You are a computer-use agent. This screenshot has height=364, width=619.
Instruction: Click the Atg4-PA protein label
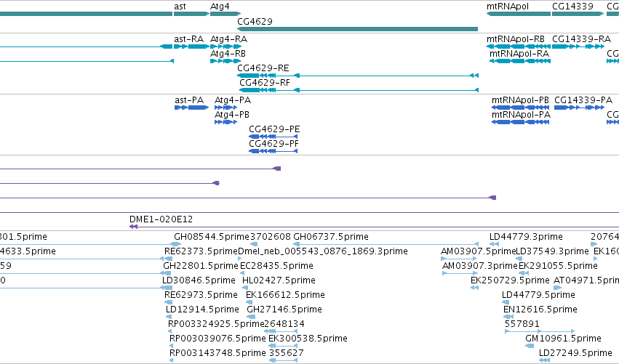click(x=233, y=100)
